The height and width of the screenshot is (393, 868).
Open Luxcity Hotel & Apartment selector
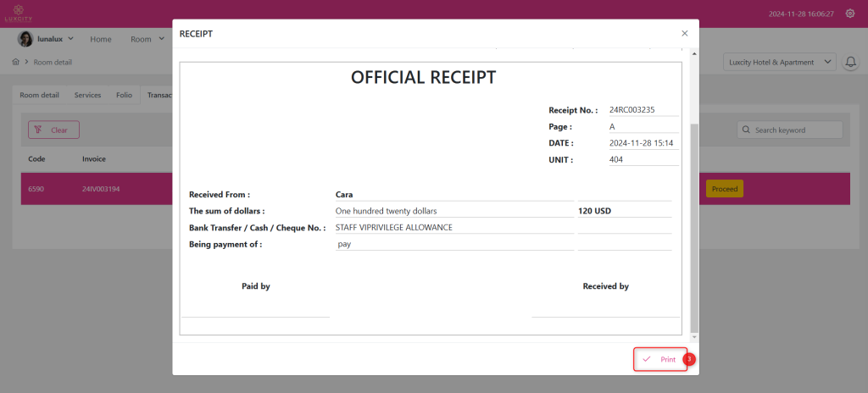click(779, 63)
